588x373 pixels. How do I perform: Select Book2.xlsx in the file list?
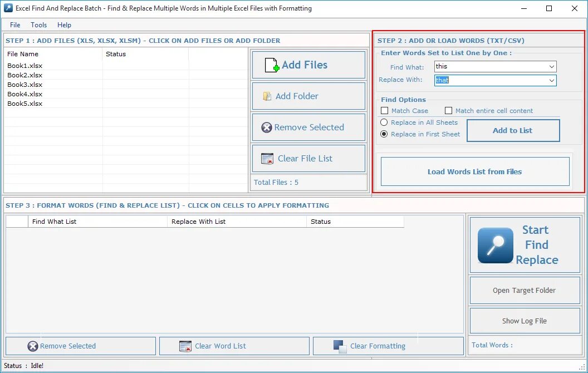[x=24, y=75]
